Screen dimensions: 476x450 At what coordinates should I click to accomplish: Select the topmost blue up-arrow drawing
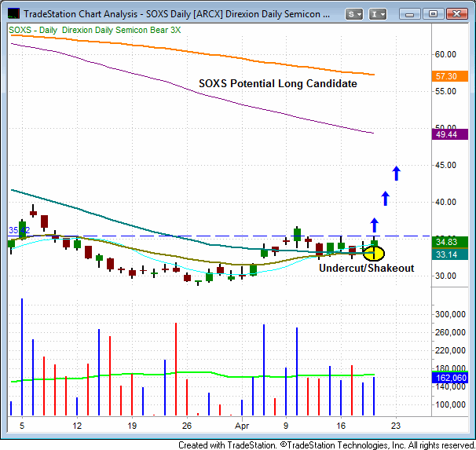click(396, 174)
